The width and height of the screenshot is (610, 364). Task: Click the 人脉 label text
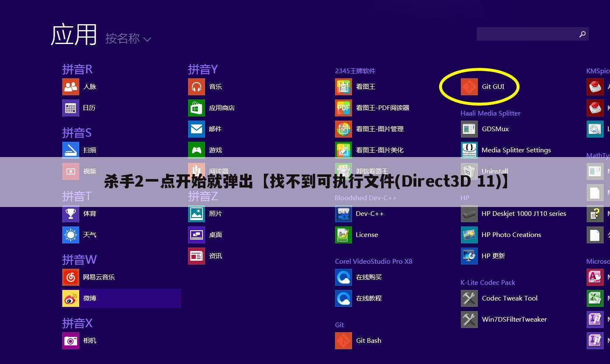[x=90, y=87]
